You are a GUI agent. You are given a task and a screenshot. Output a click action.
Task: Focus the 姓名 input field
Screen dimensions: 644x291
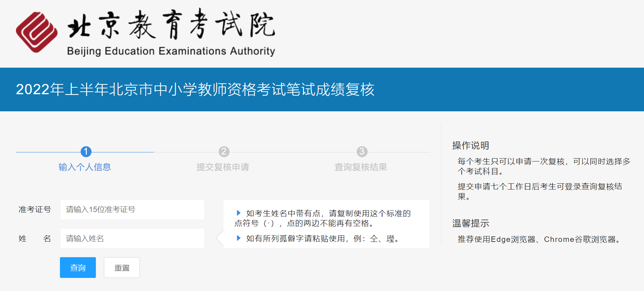tap(132, 239)
